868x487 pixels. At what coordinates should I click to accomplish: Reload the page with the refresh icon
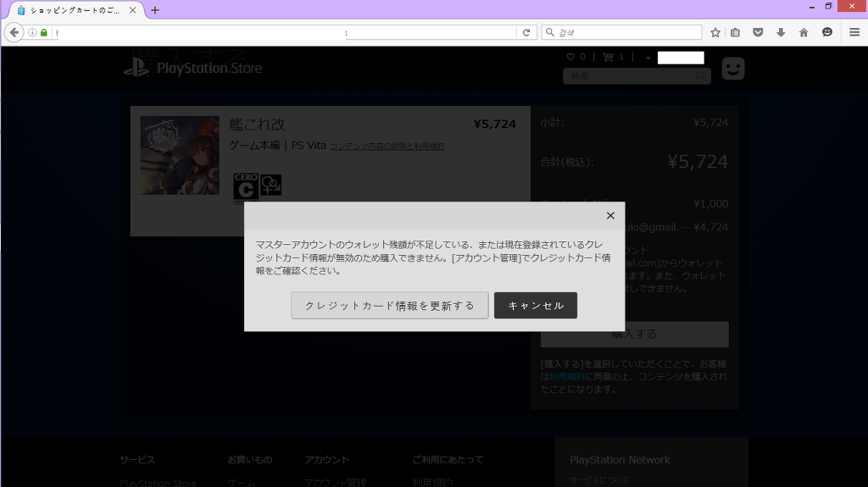click(x=526, y=33)
